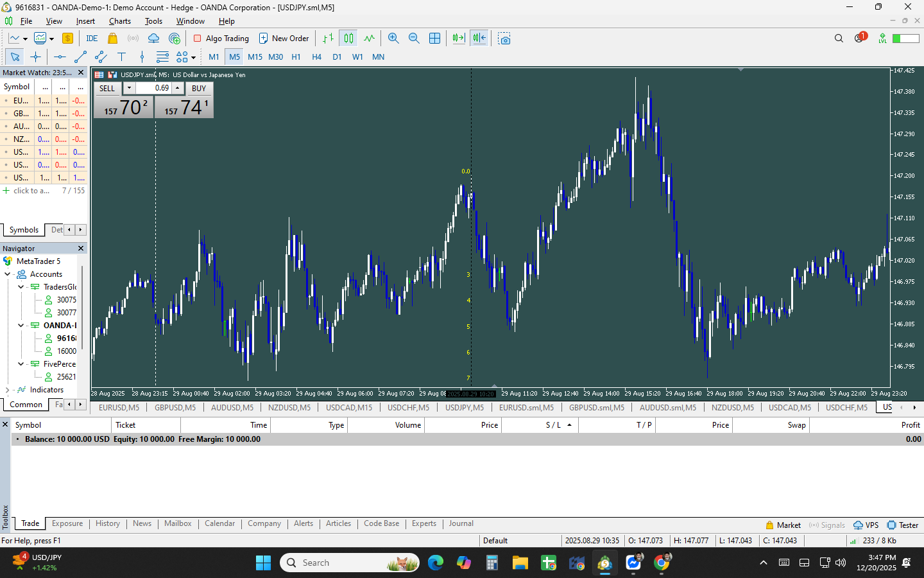Viewport: 924px width, 578px height.
Task: Open the IDE MetaEditor toolbar button
Action: click(92, 39)
